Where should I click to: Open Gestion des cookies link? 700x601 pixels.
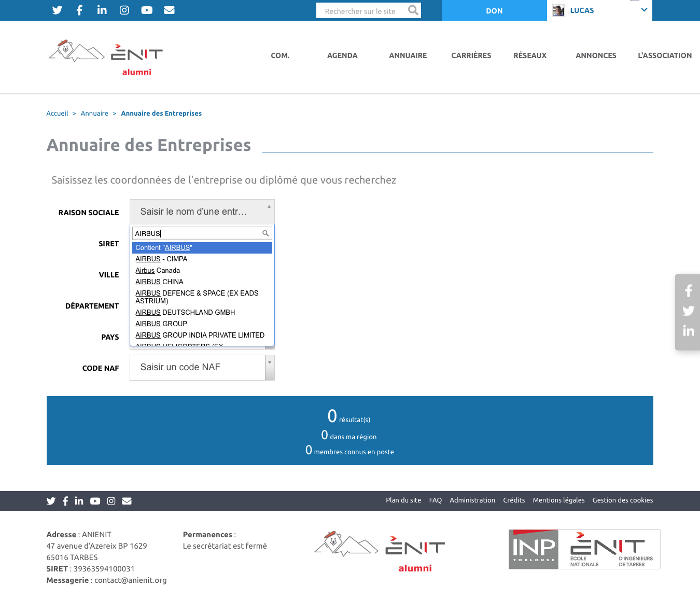click(x=623, y=500)
